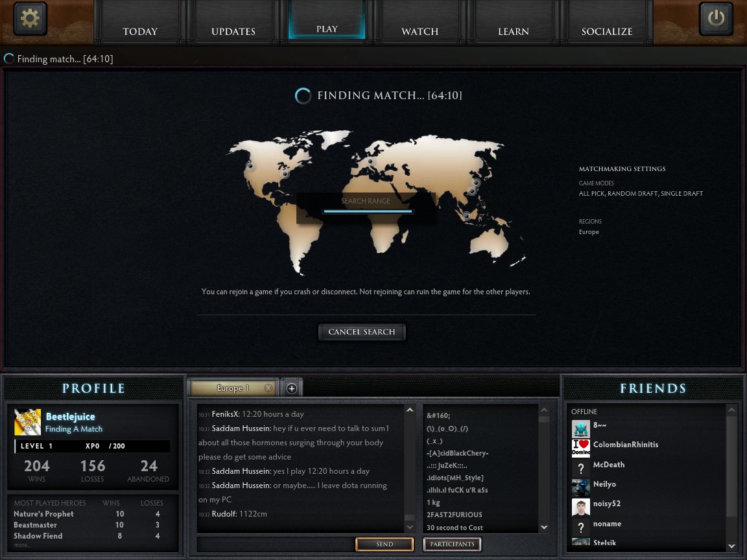The width and height of the screenshot is (747, 560).
Task: Click Beetlejuice profile avatar
Action: point(28,422)
